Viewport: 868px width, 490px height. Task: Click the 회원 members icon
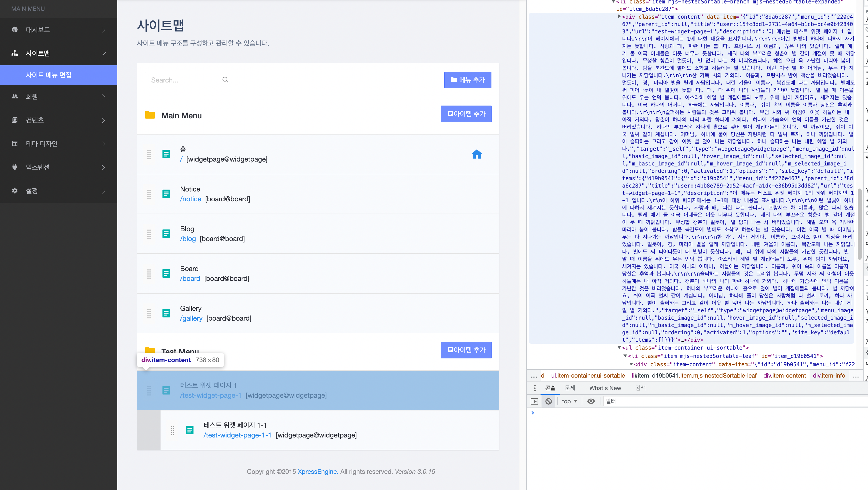click(14, 96)
